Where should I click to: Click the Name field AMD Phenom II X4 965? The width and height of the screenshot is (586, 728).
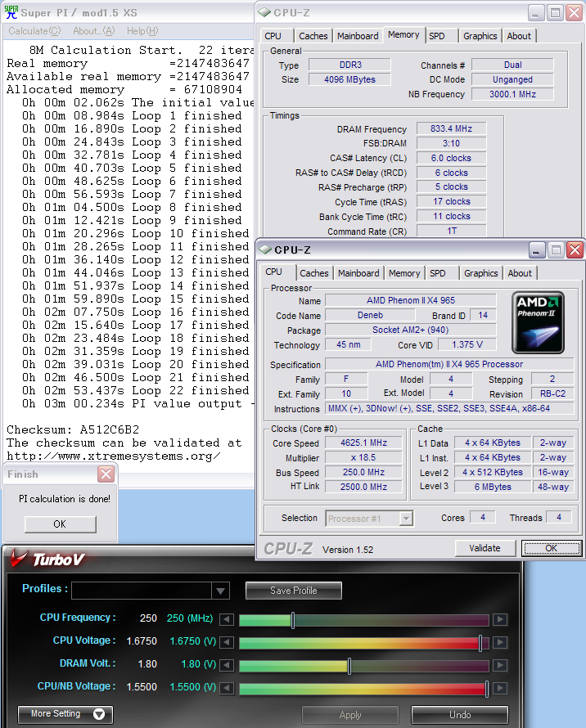[411, 300]
